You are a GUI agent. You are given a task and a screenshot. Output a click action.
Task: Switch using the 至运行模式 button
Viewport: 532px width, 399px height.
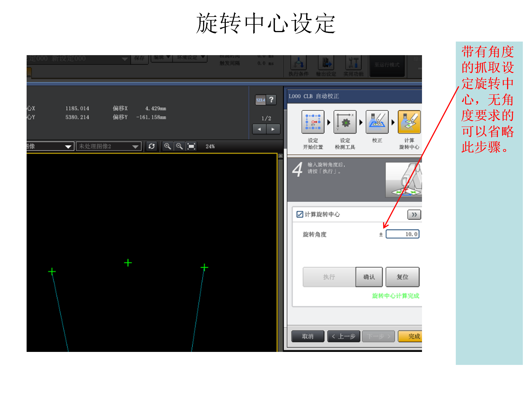387,65
